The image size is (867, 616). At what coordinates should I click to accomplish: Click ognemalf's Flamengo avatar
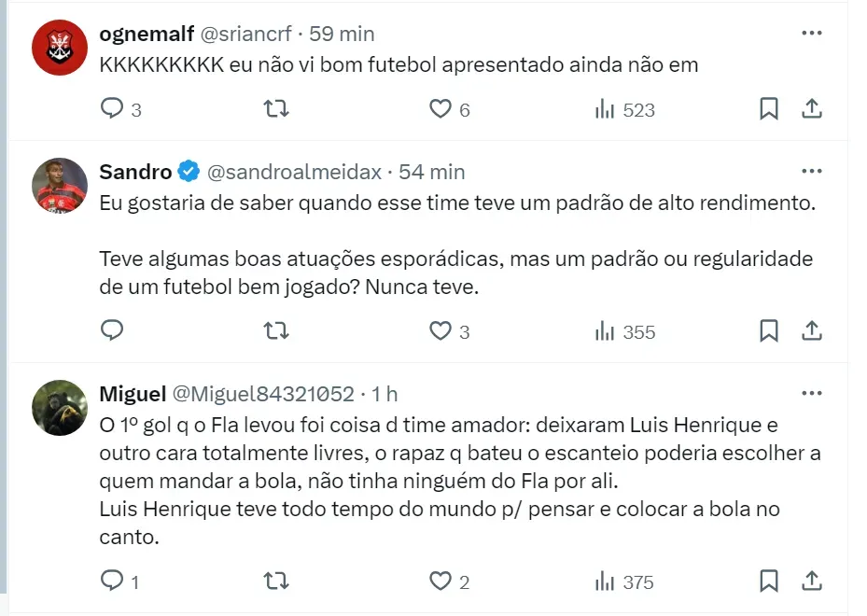pyautogui.click(x=60, y=47)
